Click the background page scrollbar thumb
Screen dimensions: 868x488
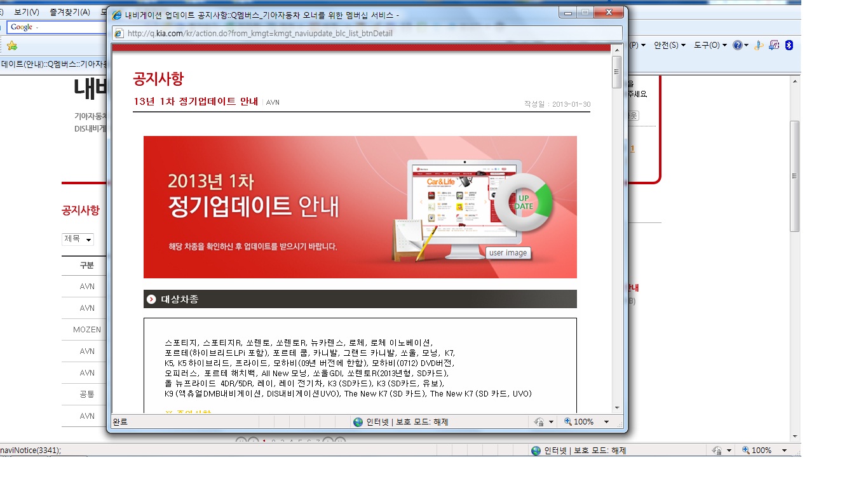[794, 176]
